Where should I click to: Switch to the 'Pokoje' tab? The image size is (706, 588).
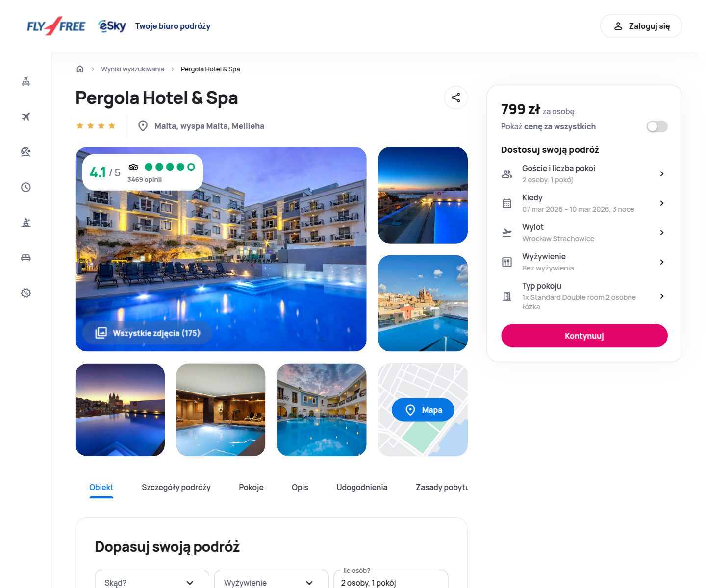tap(251, 487)
